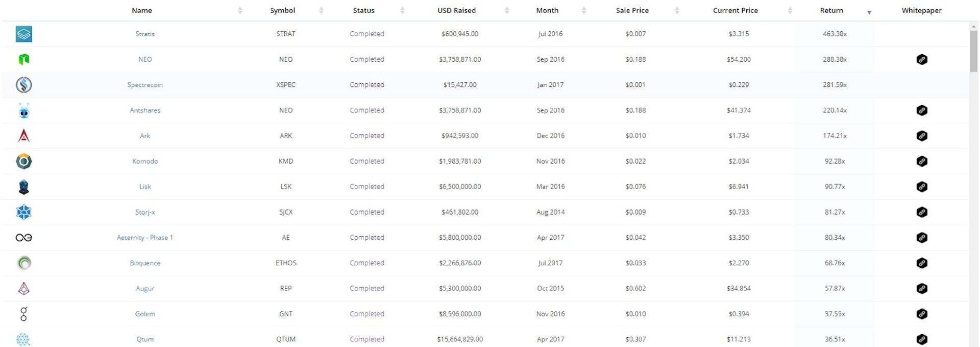Click the green NEO logo icon
The width and height of the screenshot is (980, 347).
click(23, 59)
